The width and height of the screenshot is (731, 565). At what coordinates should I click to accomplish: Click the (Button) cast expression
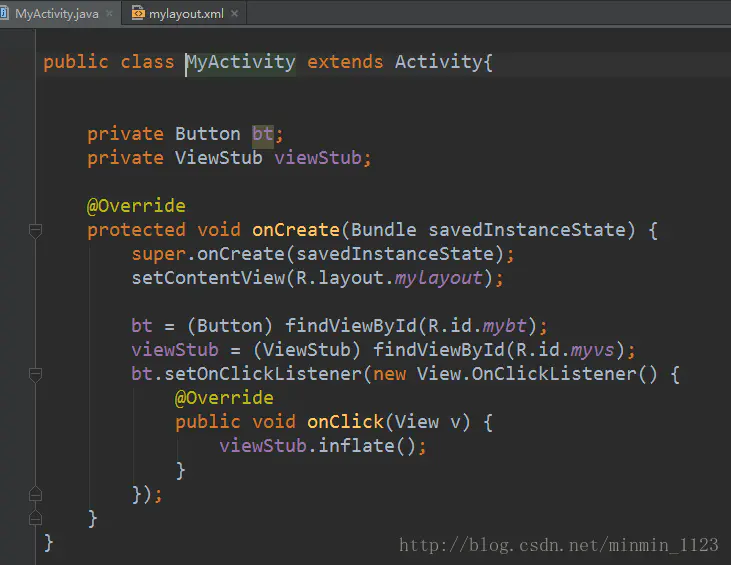coord(230,326)
